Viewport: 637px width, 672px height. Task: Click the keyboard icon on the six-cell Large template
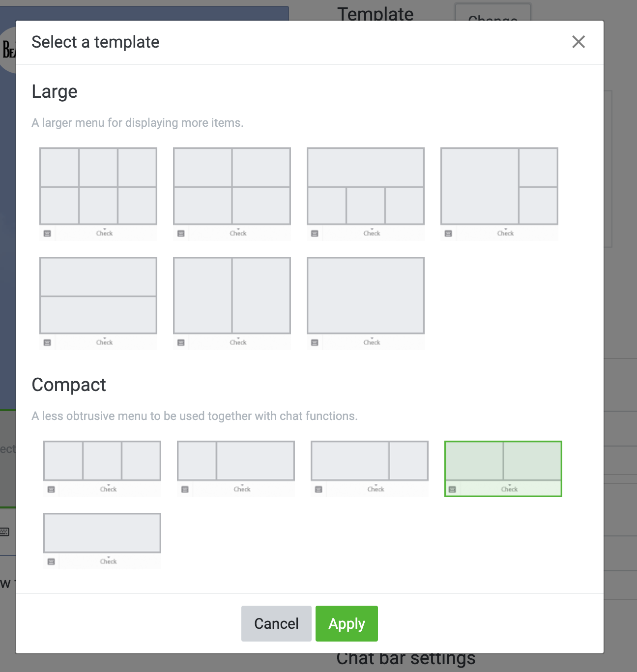(47, 233)
